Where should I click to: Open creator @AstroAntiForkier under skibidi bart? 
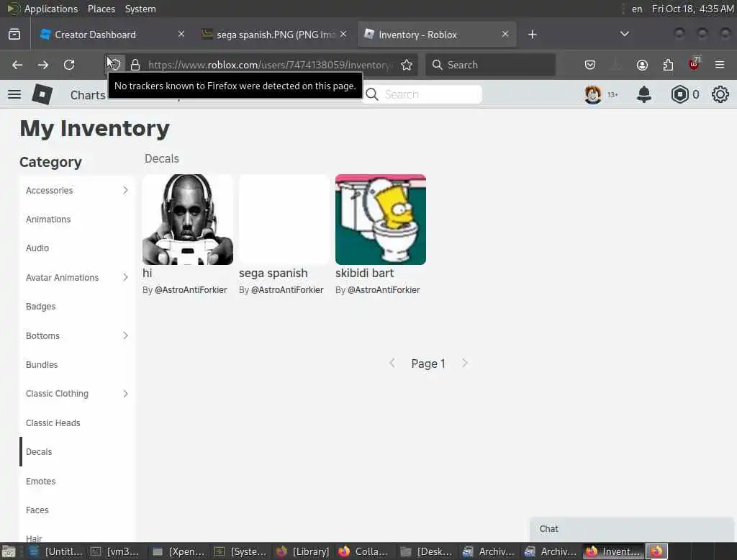pos(384,290)
